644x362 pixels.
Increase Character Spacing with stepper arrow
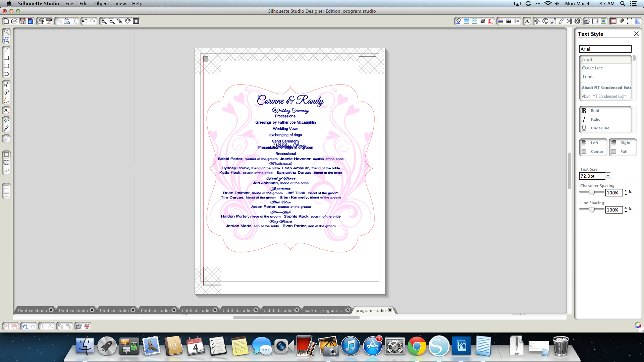pyautogui.click(x=626, y=191)
